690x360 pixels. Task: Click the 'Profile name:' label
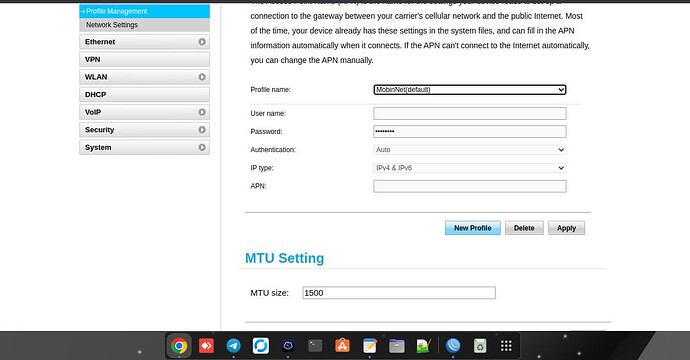(x=271, y=90)
